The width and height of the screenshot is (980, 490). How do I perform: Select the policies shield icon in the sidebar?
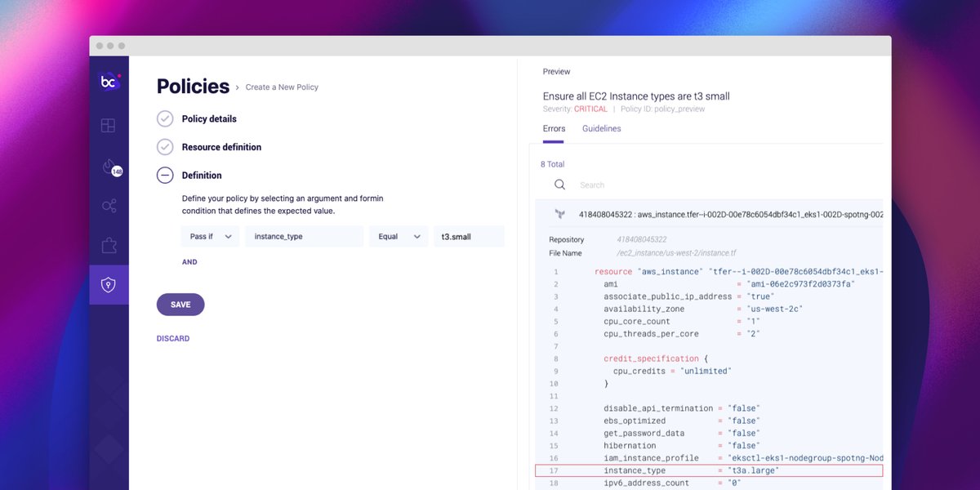109,284
